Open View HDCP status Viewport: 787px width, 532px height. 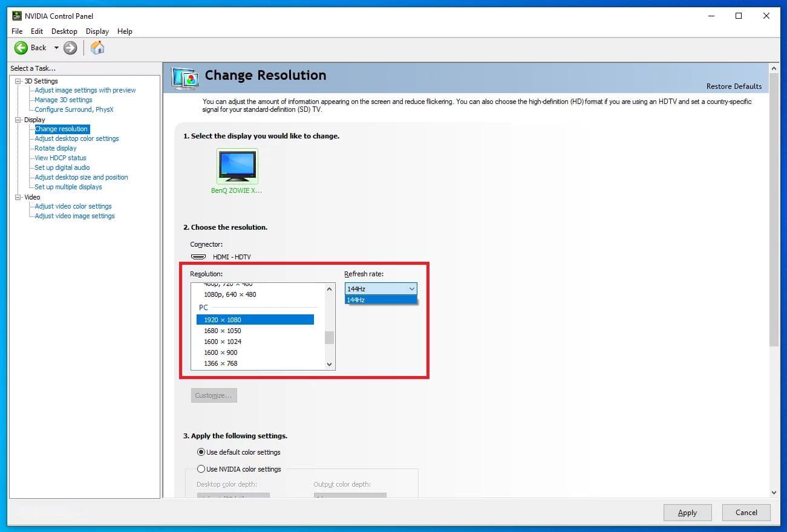click(x=60, y=158)
